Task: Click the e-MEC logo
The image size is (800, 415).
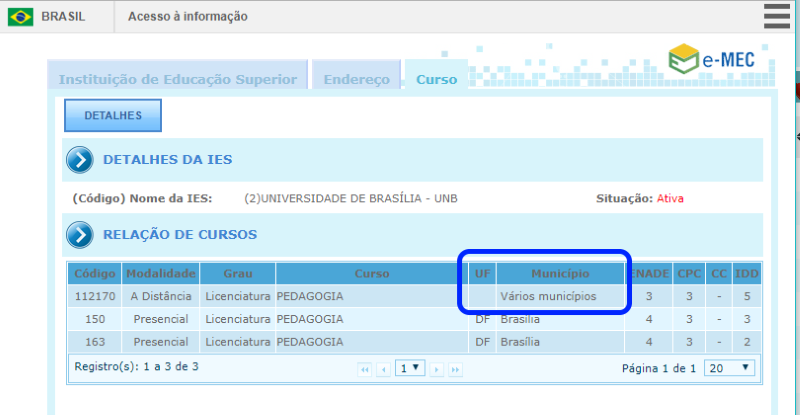Action: [711, 59]
